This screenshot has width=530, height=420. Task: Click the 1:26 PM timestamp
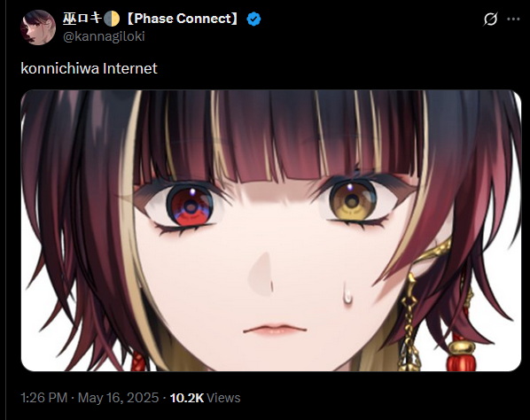coord(44,398)
